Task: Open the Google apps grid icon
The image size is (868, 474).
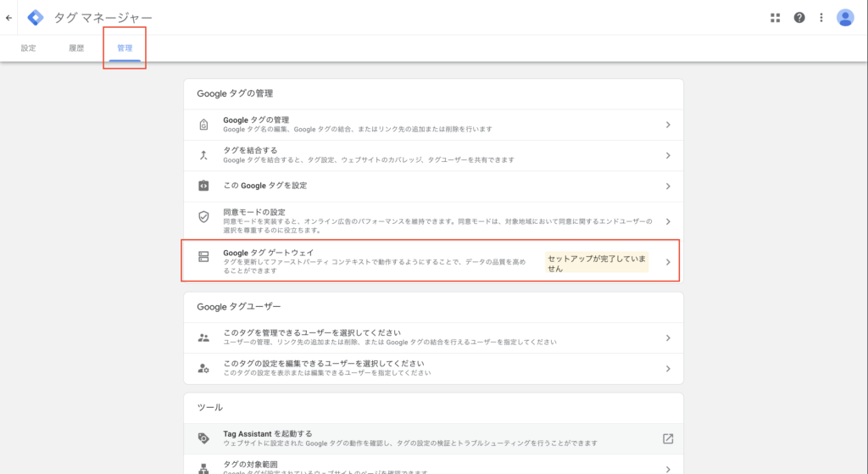Action: 775,18
